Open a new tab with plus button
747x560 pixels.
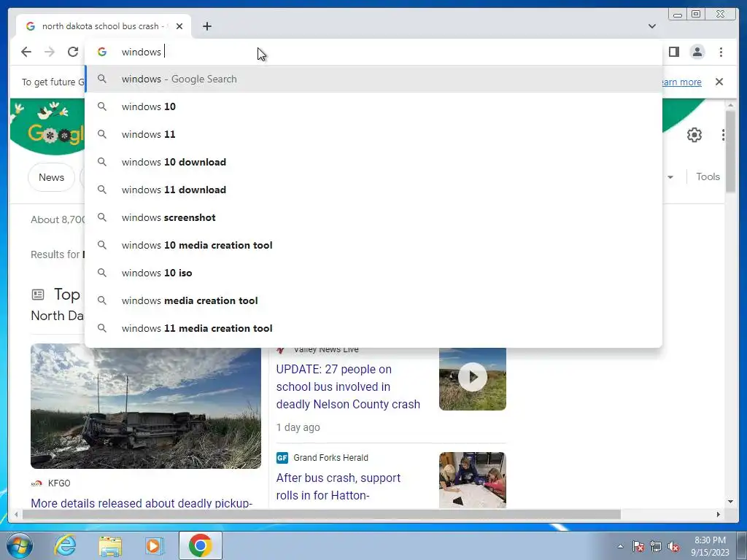(206, 26)
